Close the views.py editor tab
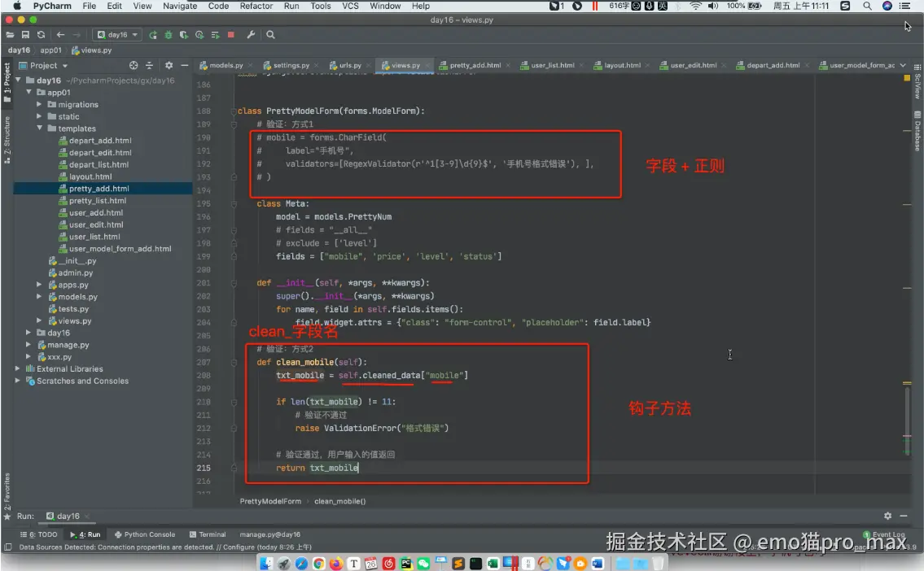 428,65
